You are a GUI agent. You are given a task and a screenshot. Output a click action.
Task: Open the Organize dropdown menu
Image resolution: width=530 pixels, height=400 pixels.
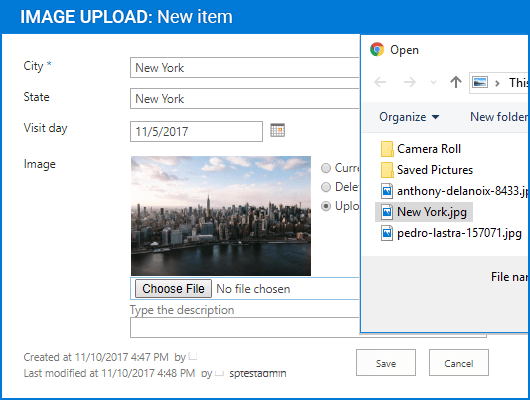(409, 117)
